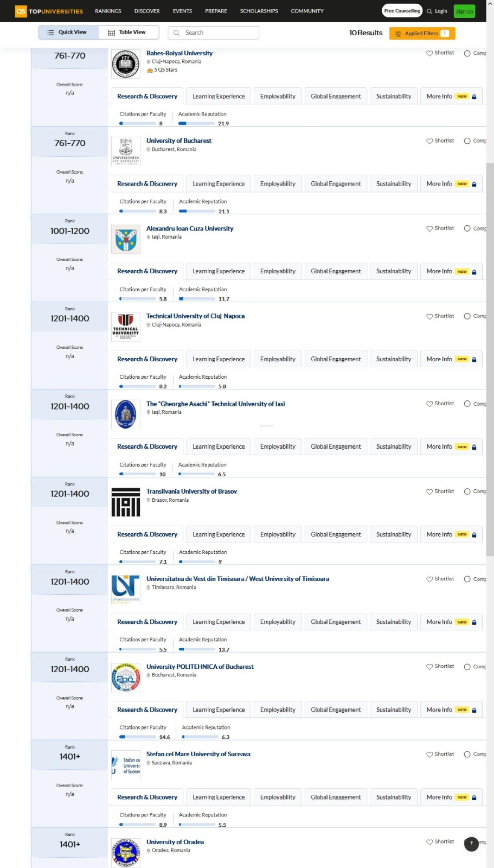
Task: Click the search magnifier icon in header
Action: pyautogui.click(x=429, y=11)
